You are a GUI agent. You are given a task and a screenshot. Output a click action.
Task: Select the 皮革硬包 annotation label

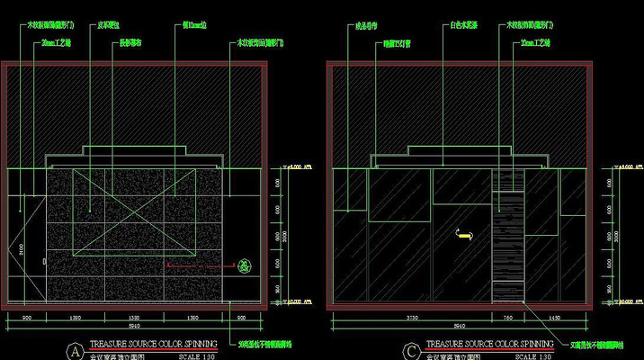click(110, 26)
